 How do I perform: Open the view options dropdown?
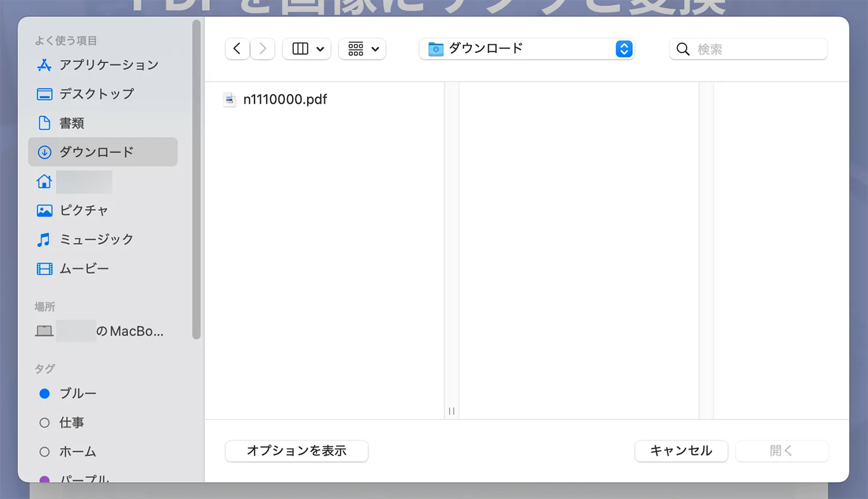(306, 49)
